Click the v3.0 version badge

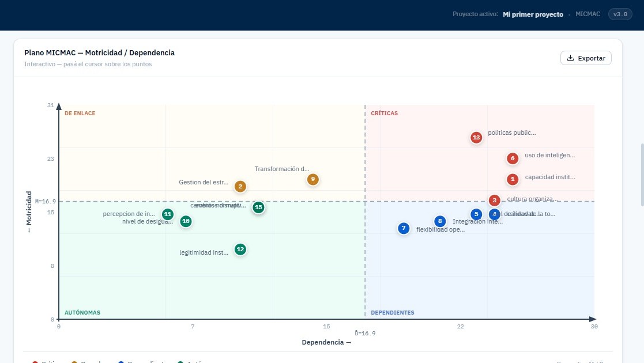tap(620, 14)
